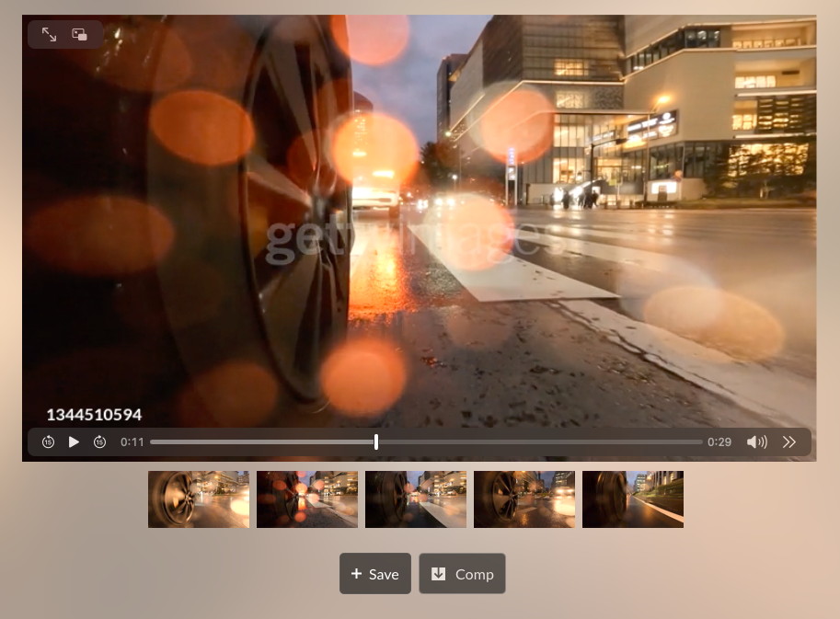This screenshot has width=840, height=619.
Task: Click the playhead handle on progress bar
Action: tap(376, 442)
